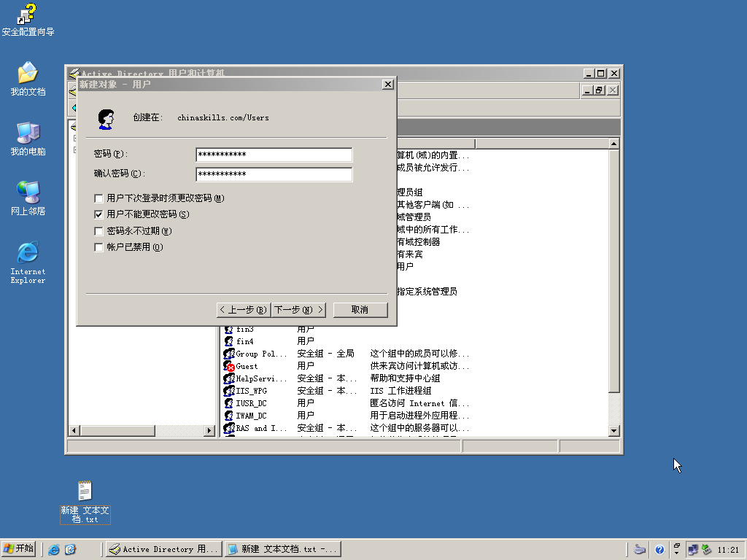Viewport: 747px width, 560px height.
Task: Cancel the new user dialog with 取消
Action: click(x=360, y=310)
